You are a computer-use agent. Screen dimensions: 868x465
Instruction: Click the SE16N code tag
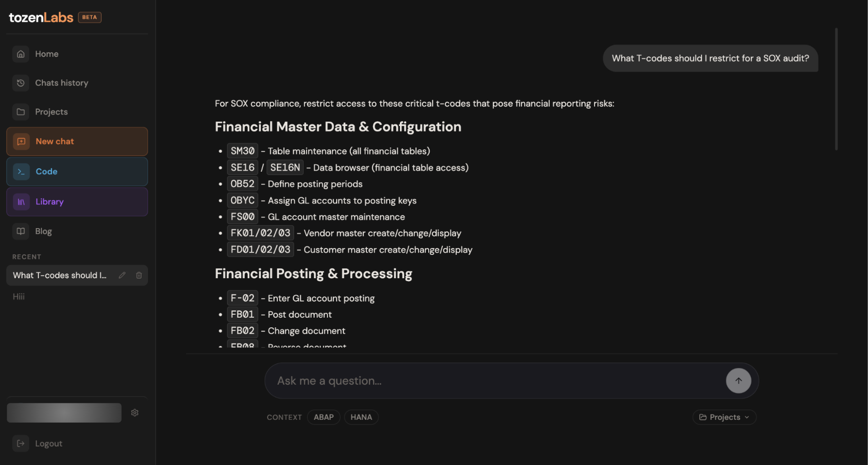285,168
